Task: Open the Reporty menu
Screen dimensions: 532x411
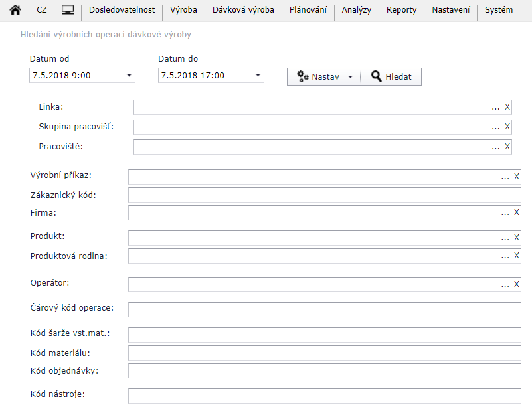Action: [x=401, y=11]
